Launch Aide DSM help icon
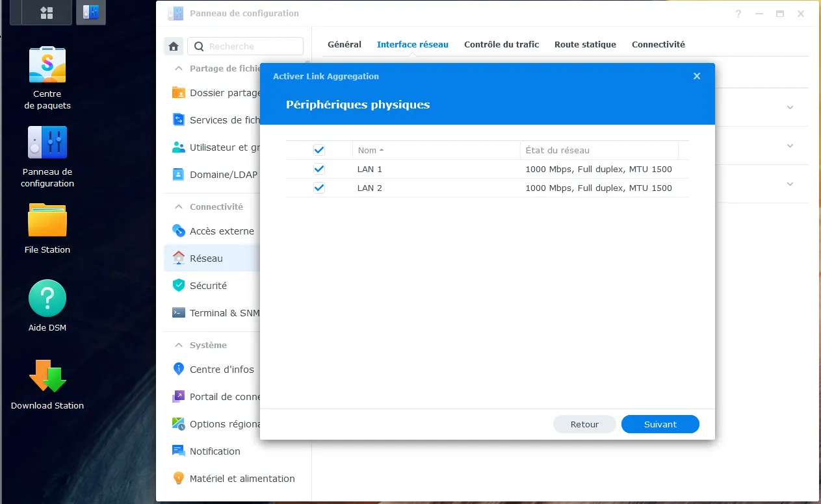This screenshot has width=821, height=504. coord(47,299)
